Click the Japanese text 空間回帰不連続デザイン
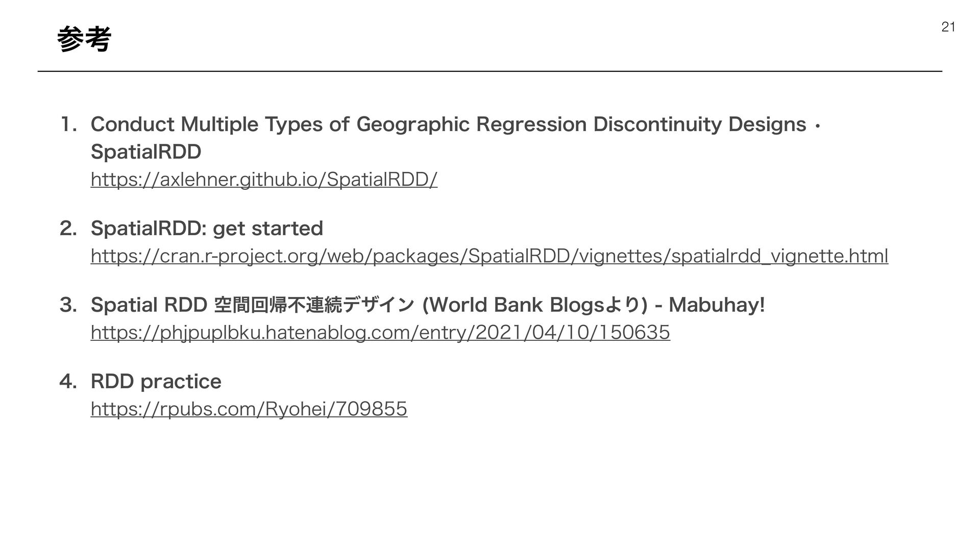The image size is (980, 551). click(x=314, y=305)
